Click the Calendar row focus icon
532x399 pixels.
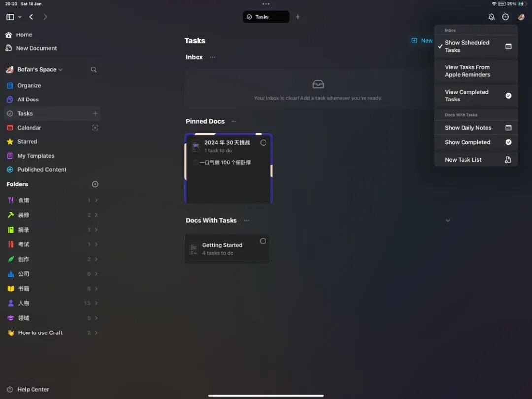[x=95, y=128]
